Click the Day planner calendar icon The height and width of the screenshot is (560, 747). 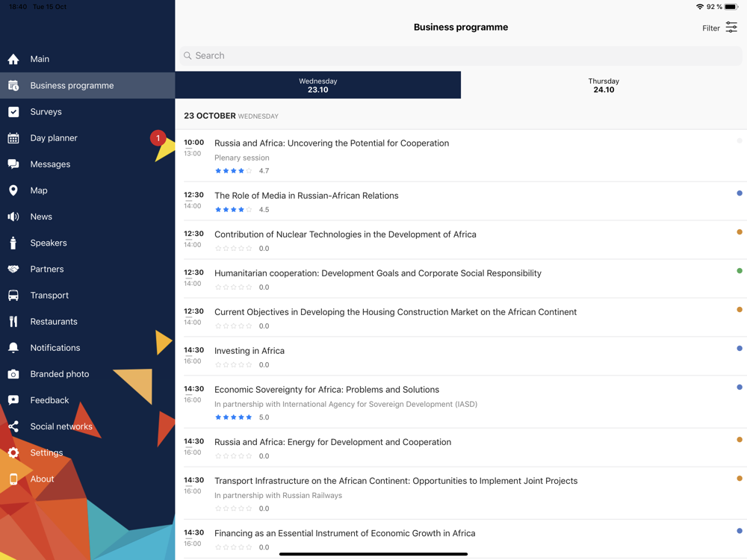tap(13, 138)
